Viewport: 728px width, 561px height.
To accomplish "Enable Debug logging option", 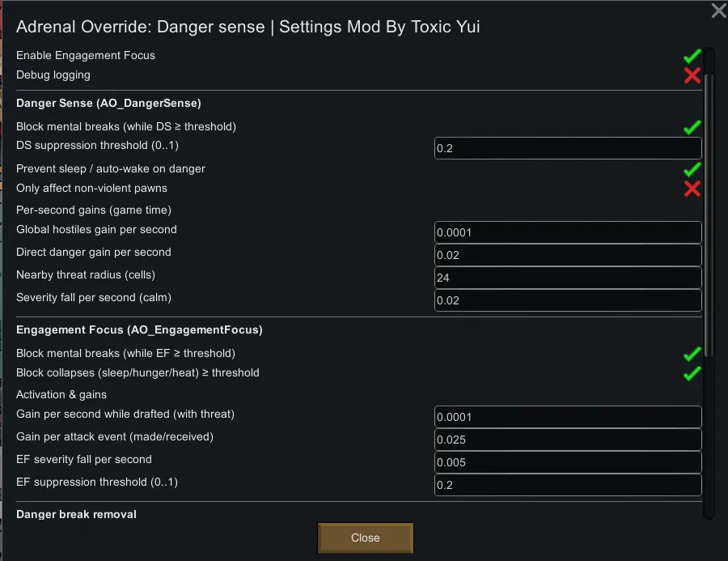I will [x=692, y=75].
